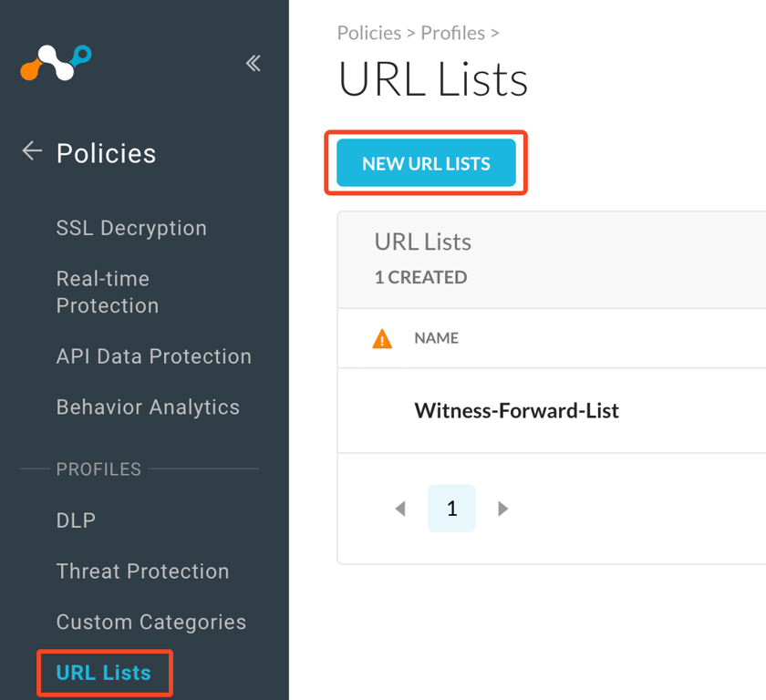
Task: Collapse the sidebar with double chevron
Action: coord(254,63)
